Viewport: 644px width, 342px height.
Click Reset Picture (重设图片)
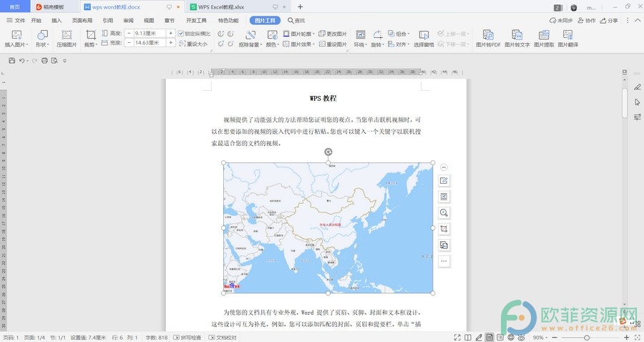(333, 44)
